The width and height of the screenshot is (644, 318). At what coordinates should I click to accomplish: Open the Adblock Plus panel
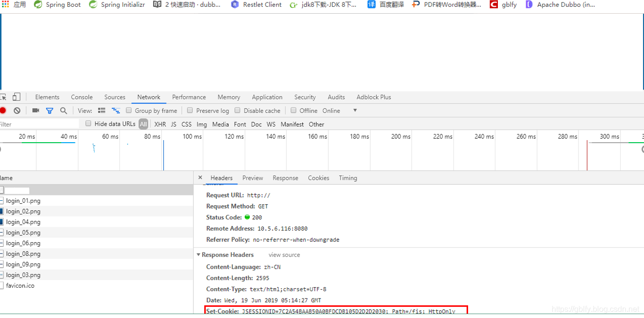374,97
